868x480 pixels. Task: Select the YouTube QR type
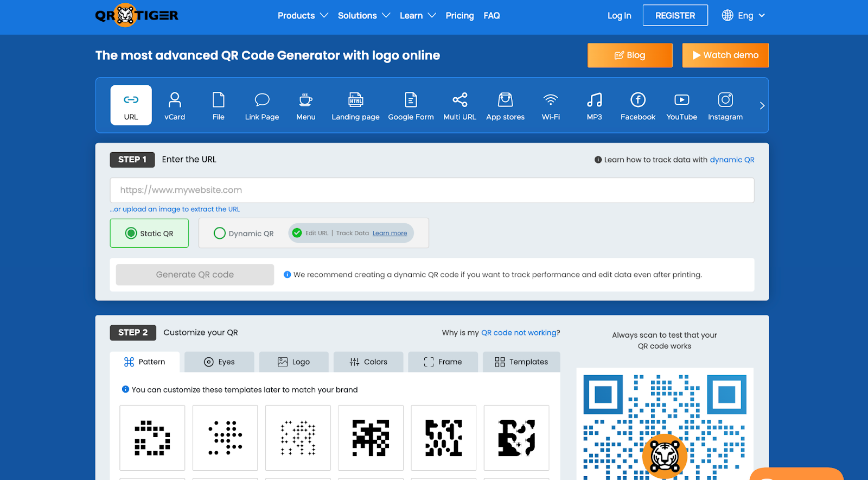click(681, 105)
